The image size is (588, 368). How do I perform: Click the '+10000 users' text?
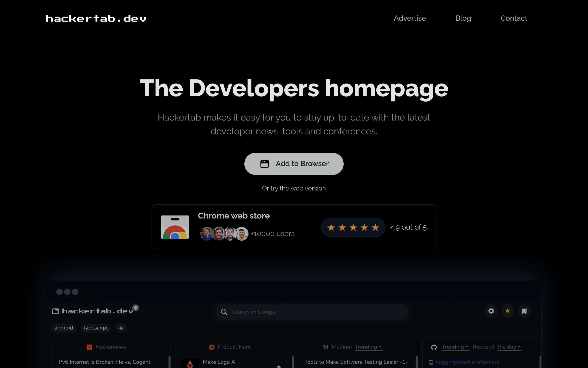click(273, 234)
